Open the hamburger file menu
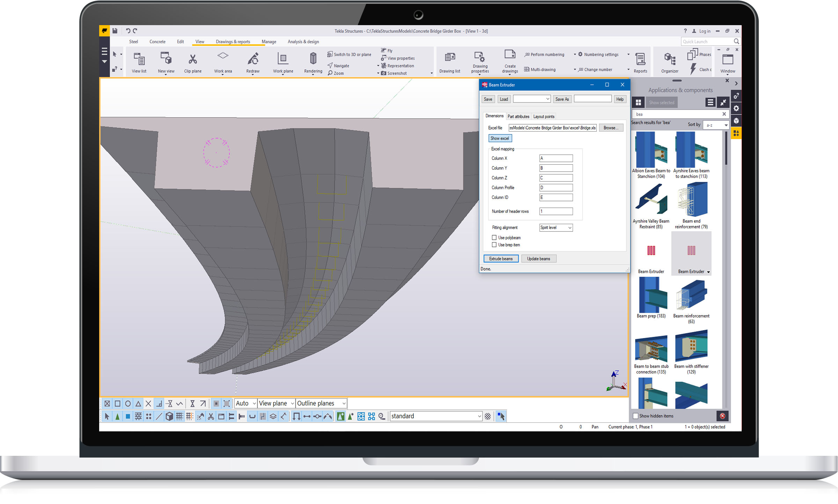Viewport: 838px width, 504px height. point(104,52)
